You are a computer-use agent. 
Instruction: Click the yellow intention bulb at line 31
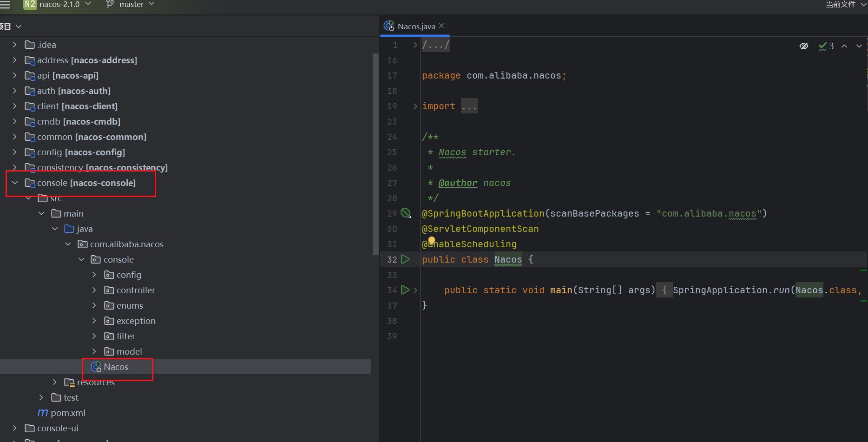pyautogui.click(x=432, y=241)
